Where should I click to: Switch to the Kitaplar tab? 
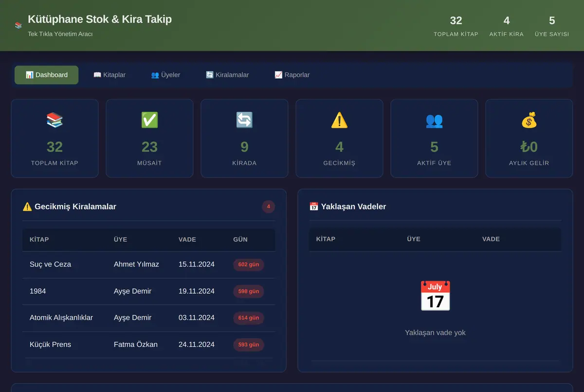pyautogui.click(x=109, y=75)
